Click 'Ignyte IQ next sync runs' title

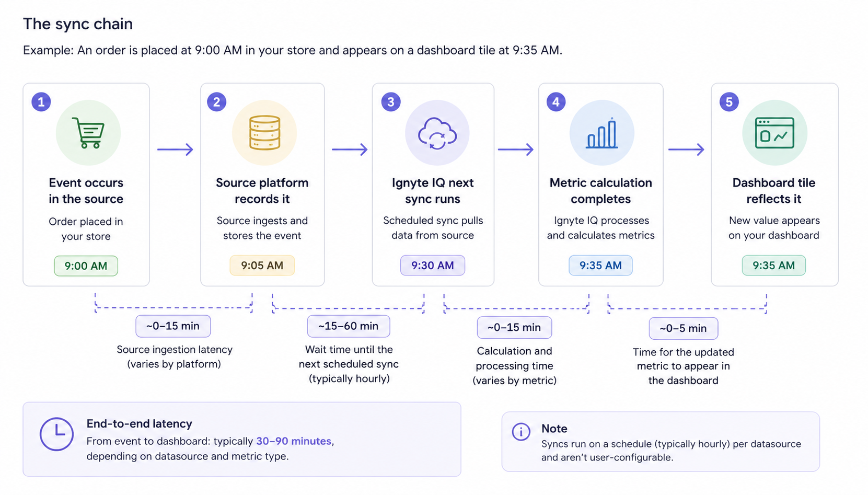433,191
